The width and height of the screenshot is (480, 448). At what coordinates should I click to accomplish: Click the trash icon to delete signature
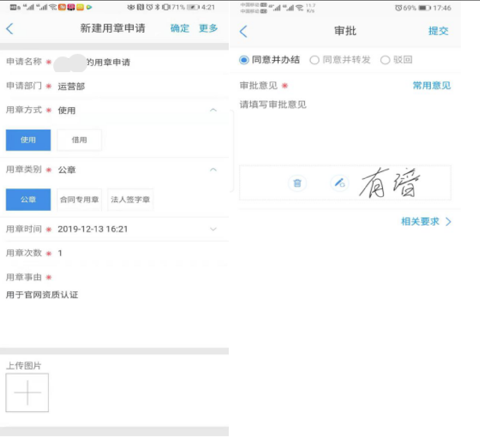[297, 183]
